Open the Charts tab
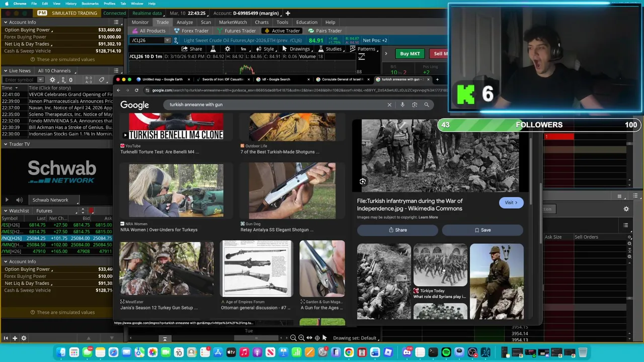The height and width of the screenshot is (362, 644). click(262, 22)
